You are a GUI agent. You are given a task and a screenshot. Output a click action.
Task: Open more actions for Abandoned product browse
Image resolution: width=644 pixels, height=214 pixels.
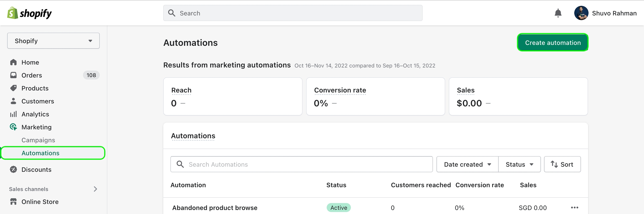point(574,207)
